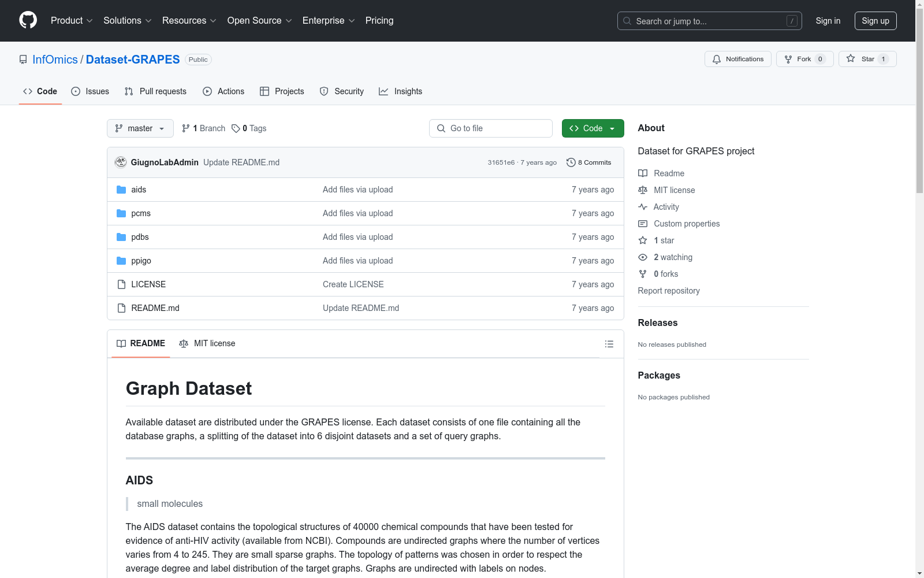Viewport: 924px width, 578px height.
Task: Expand the Resources menu
Action: pyautogui.click(x=189, y=21)
